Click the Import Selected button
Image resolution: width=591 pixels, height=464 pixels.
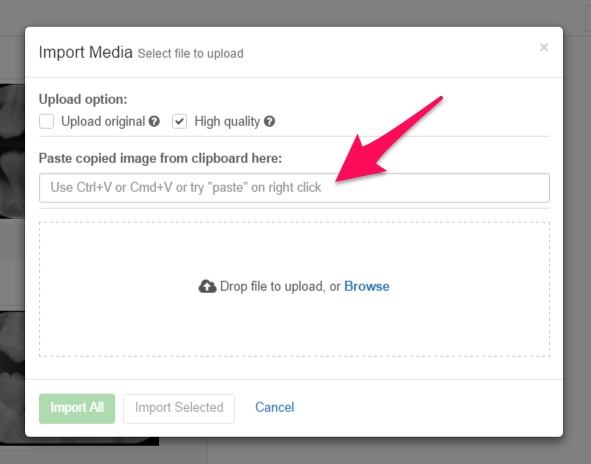pos(179,409)
